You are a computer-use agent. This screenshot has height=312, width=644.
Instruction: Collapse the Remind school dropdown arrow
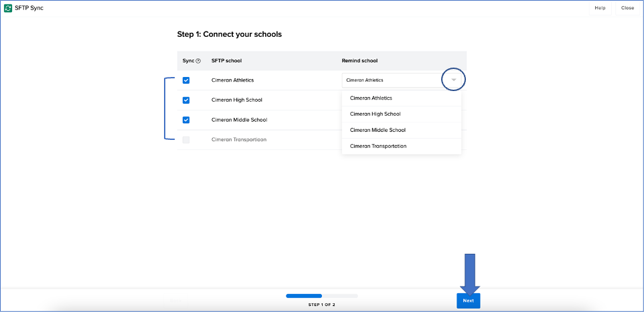[x=453, y=80]
